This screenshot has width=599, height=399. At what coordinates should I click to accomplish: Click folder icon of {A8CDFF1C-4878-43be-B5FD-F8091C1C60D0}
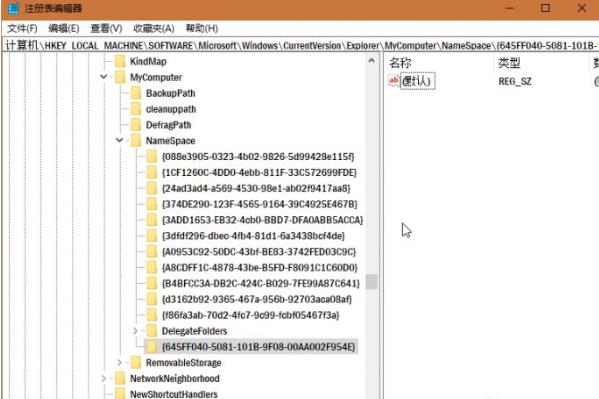click(x=152, y=268)
